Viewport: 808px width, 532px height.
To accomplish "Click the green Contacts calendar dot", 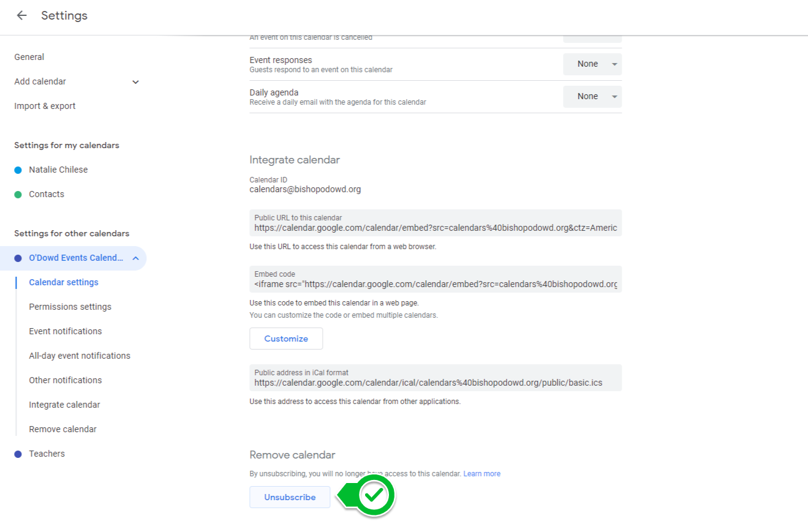I will (x=18, y=195).
